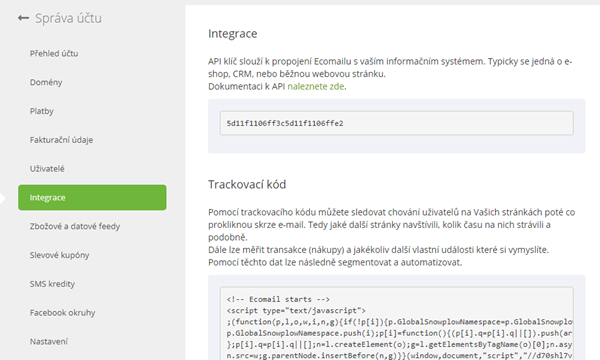This screenshot has height=360, width=600.
Task: Click the Správa účtu header title
Action: 68,18
